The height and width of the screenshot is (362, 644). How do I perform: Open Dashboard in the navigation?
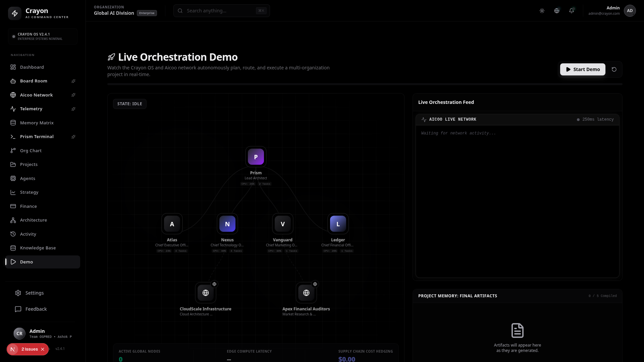(x=43, y=67)
